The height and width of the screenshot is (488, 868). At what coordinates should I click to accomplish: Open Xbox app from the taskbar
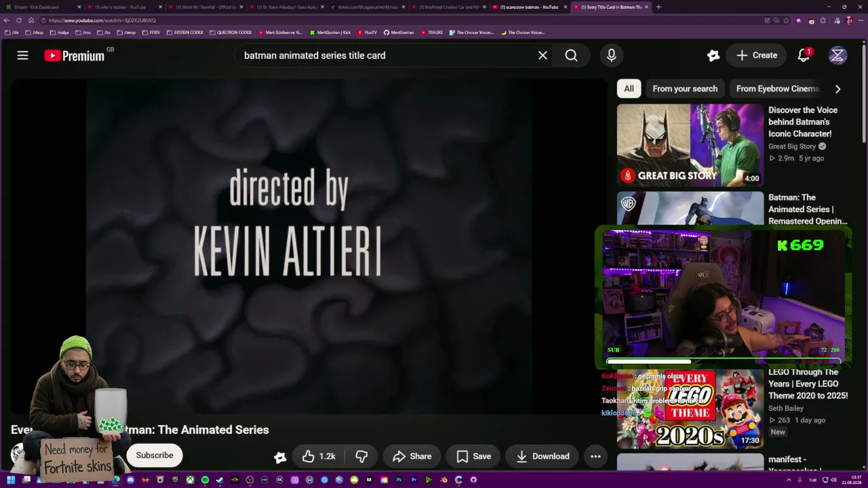tap(190, 480)
